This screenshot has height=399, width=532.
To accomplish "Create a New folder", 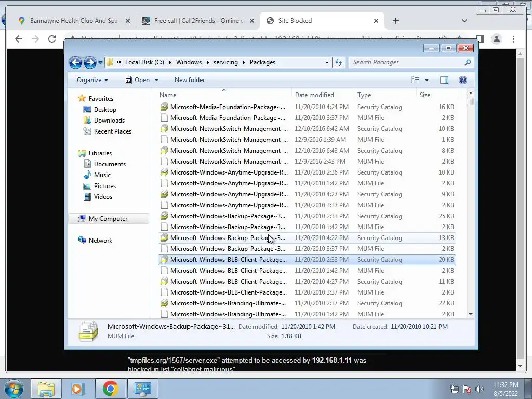I will tap(190, 80).
